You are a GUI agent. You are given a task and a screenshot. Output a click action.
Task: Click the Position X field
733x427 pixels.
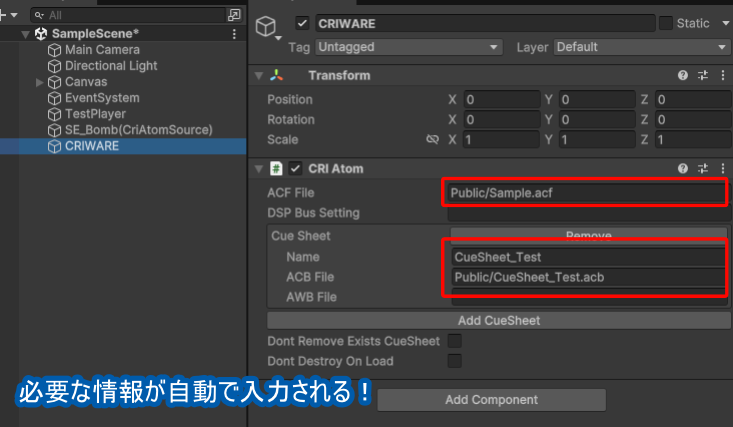coord(502,100)
